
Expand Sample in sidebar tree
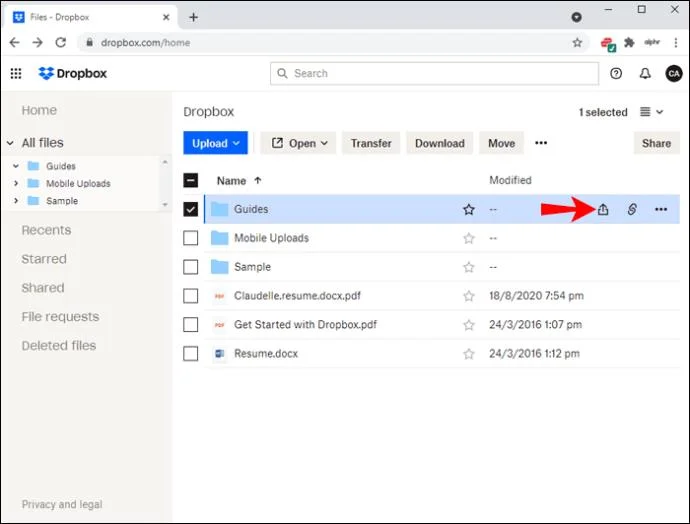16,201
